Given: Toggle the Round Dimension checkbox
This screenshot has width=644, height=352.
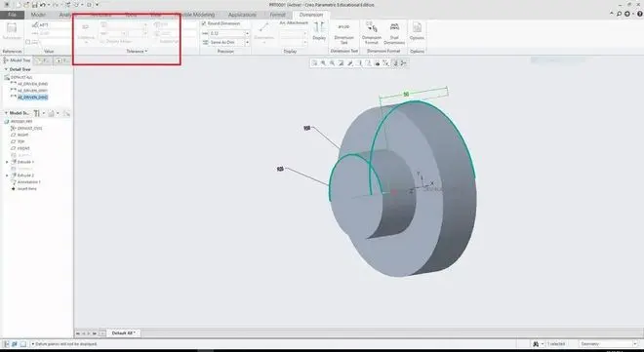Looking at the screenshot, I should 204,23.
